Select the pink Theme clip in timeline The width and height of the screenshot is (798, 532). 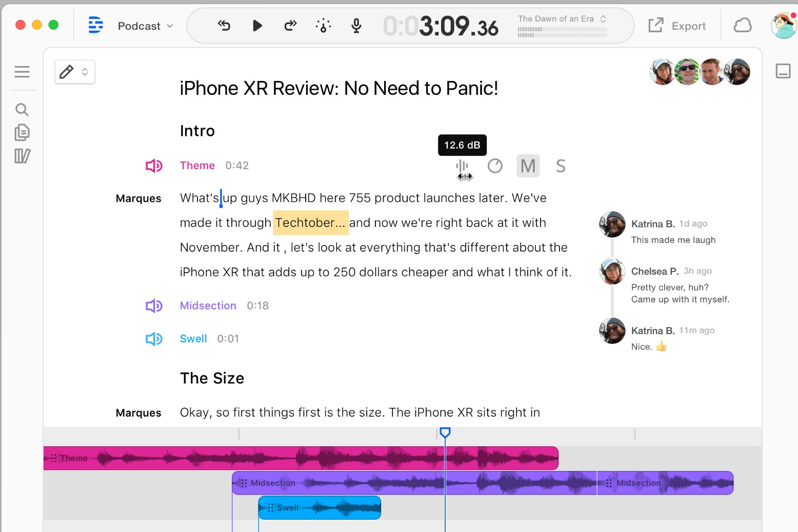click(x=301, y=458)
